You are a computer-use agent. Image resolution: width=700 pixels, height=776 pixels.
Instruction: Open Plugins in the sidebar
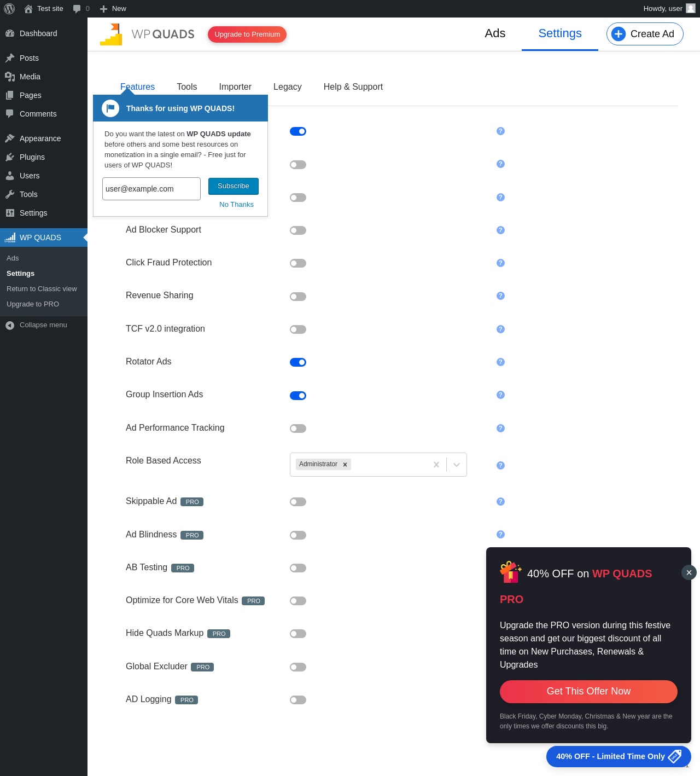[x=44, y=157]
